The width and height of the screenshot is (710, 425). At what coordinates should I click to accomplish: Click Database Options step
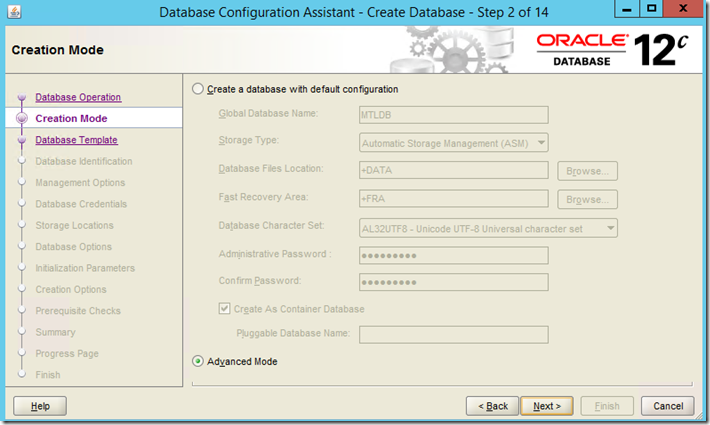click(73, 247)
